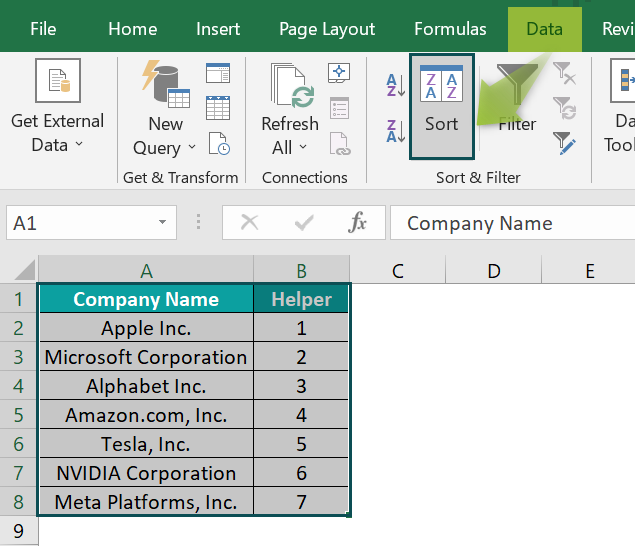
Task: Open the Get External Data menu
Action: [58, 107]
